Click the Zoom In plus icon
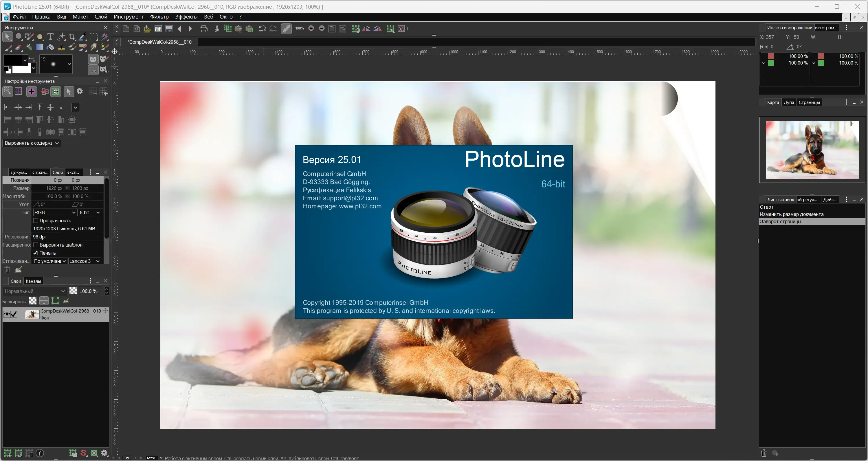This screenshot has height=461, width=868. (311, 28)
